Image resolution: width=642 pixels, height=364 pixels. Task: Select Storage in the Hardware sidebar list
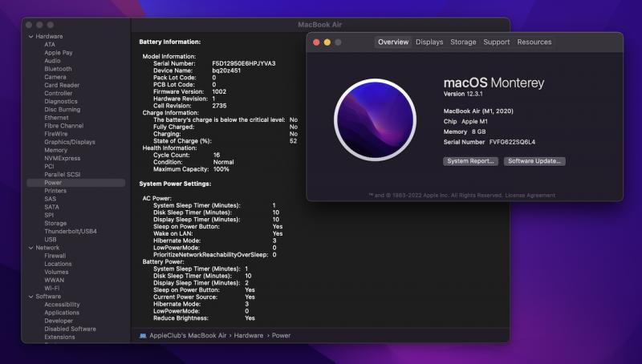coord(55,224)
